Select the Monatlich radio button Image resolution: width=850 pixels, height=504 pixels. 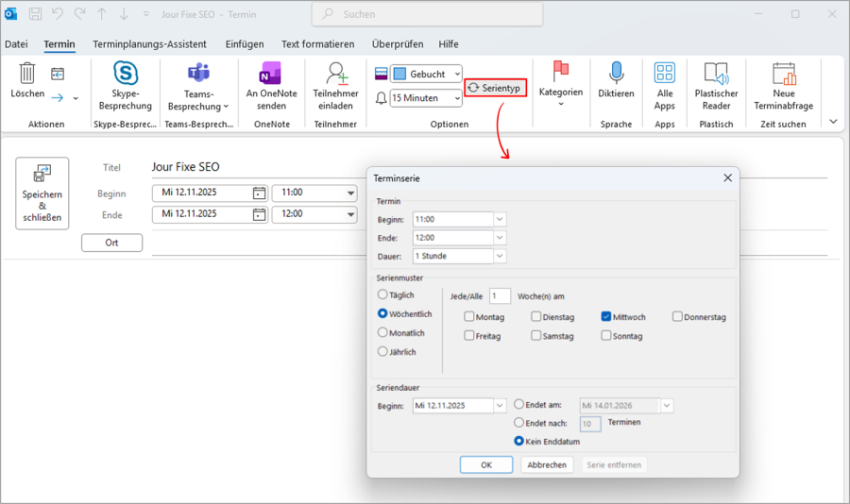(x=382, y=332)
